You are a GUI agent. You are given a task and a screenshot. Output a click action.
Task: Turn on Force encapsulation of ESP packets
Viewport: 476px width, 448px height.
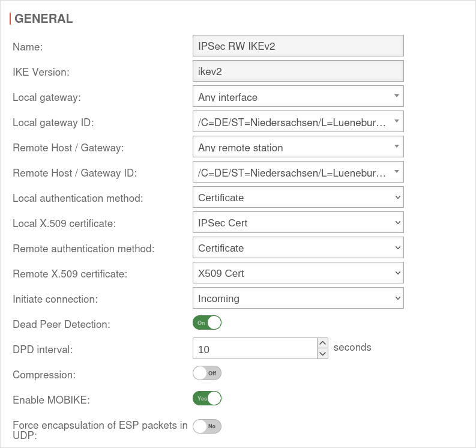207,426
